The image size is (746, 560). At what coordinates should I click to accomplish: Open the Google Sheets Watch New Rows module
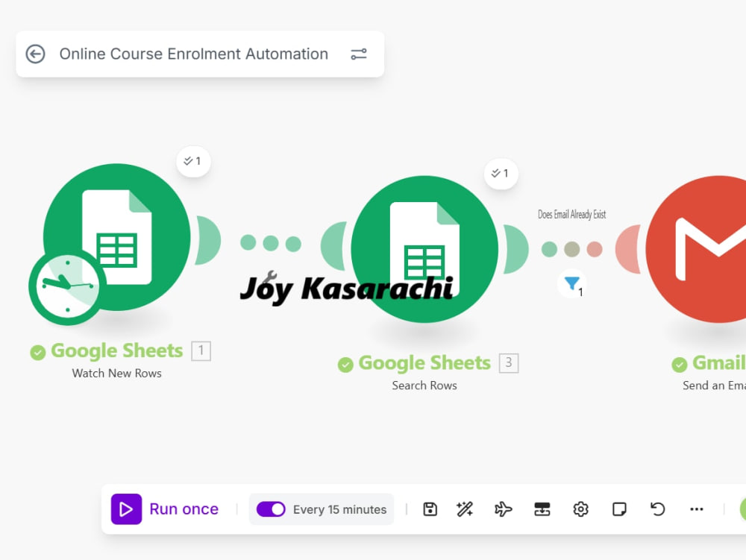117,236
